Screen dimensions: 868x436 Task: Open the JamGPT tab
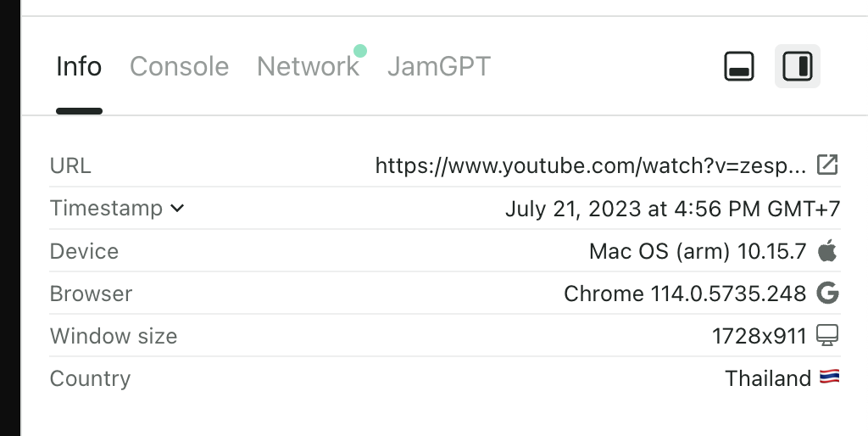coord(438,66)
